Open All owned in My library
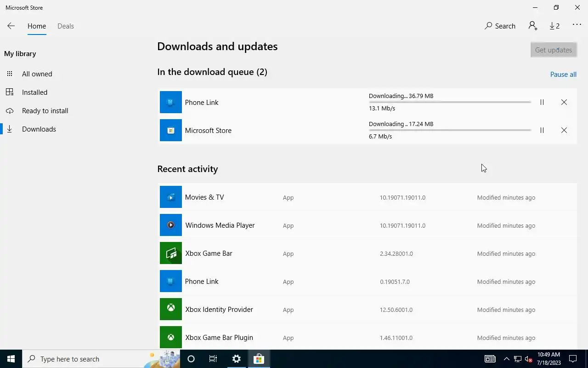 point(37,74)
